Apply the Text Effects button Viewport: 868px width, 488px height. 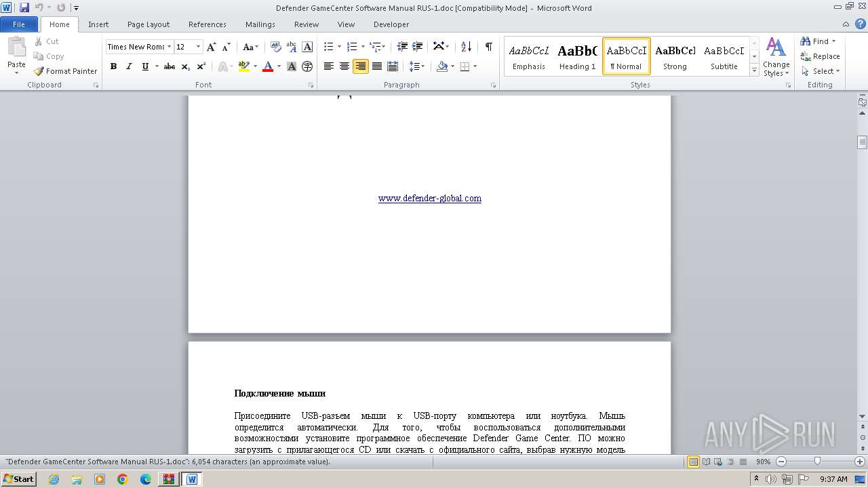222,66
